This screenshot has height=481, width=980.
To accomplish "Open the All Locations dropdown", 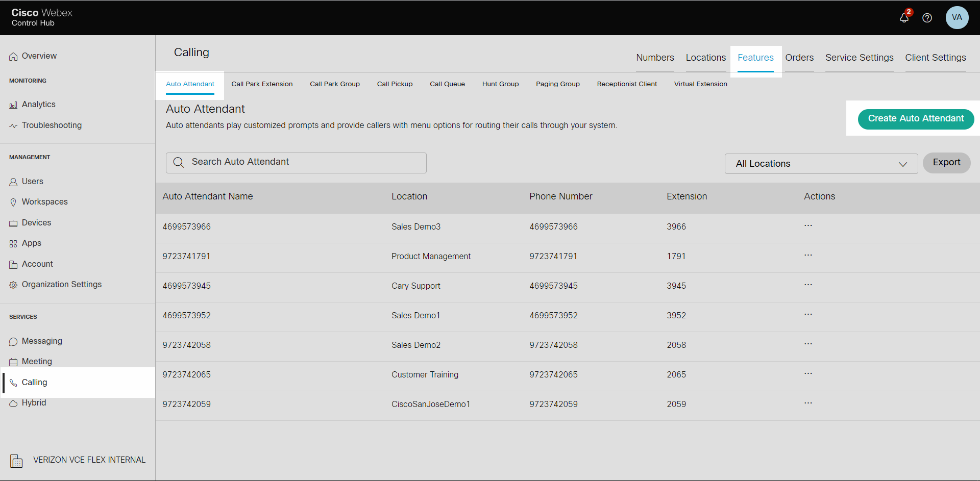I will 821,164.
